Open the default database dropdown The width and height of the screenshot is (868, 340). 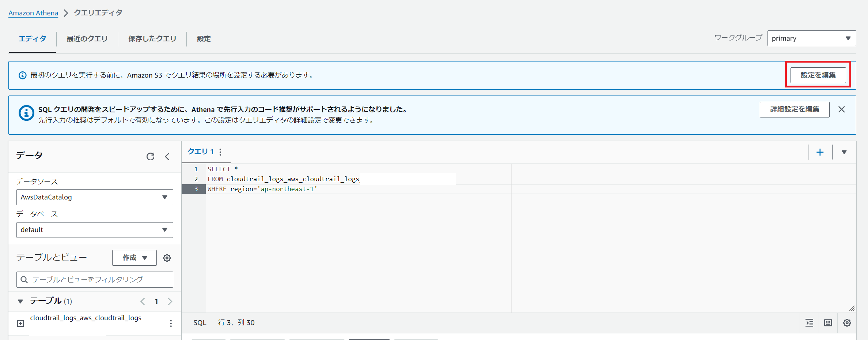click(95, 230)
